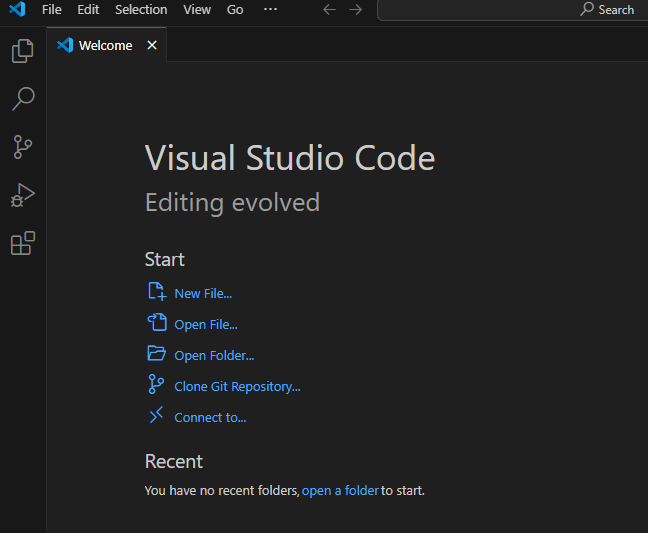Viewport: 648px width, 533px height.
Task: Click the VS Code logo in title bar
Action: pyautogui.click(x=17, y=9)
